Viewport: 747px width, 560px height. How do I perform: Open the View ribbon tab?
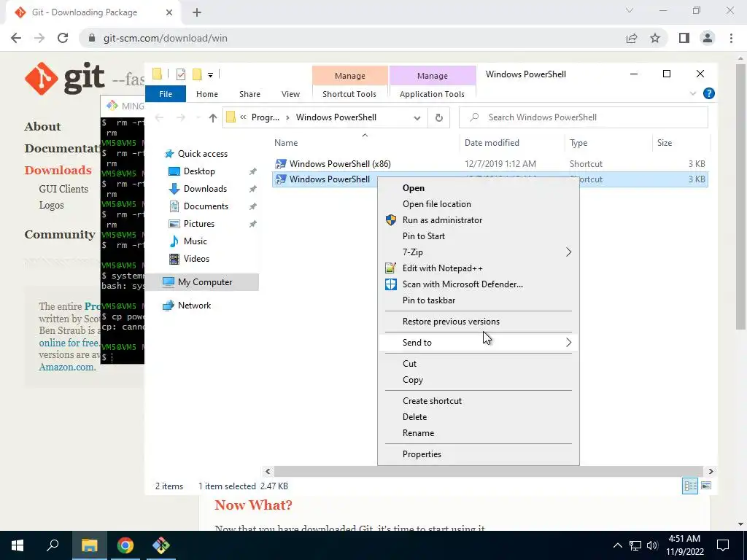[290, 94]
